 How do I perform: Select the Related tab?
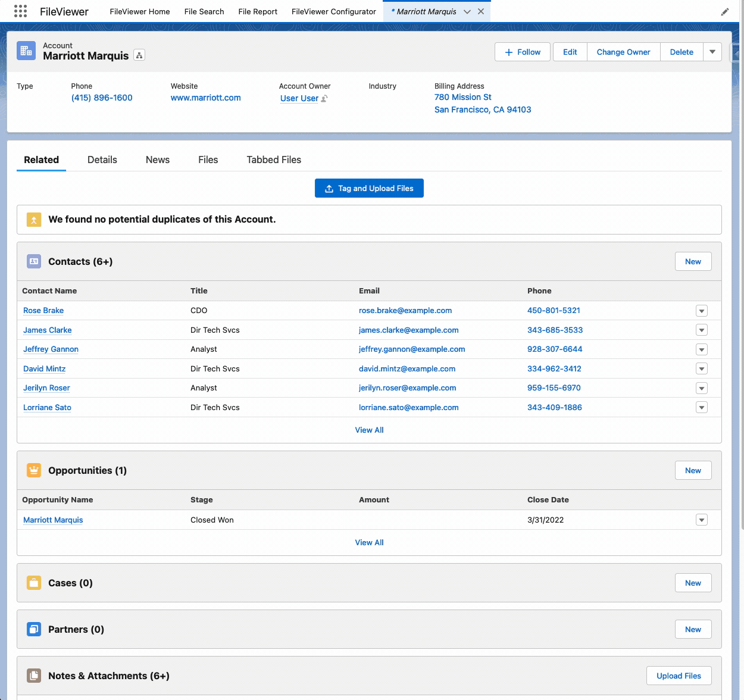(42, 160)
